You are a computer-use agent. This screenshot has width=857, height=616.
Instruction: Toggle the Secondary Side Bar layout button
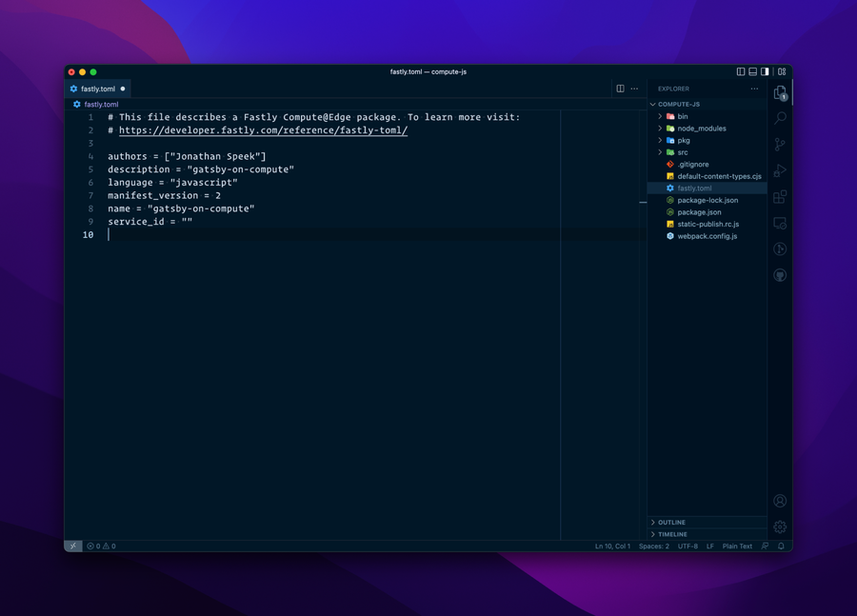click(765, 71)
